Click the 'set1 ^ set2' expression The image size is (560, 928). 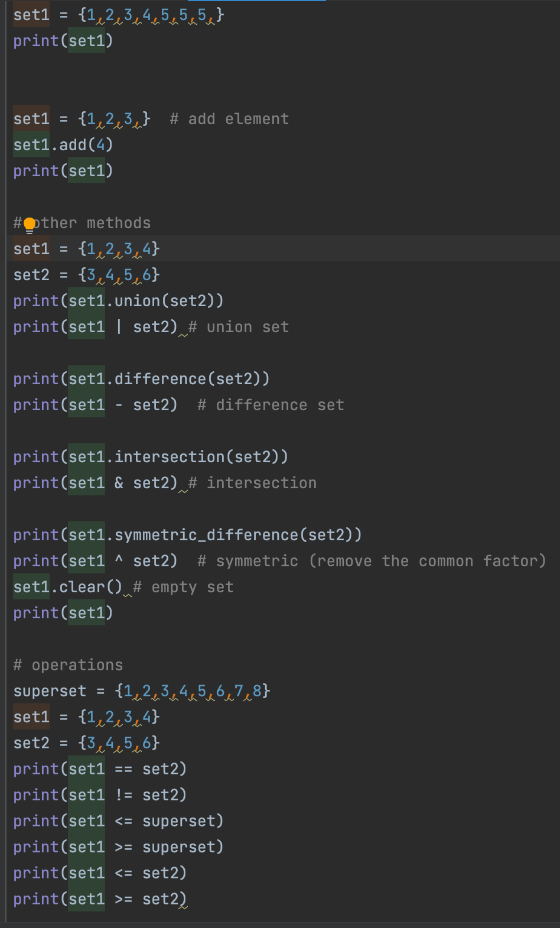(123, 562)
